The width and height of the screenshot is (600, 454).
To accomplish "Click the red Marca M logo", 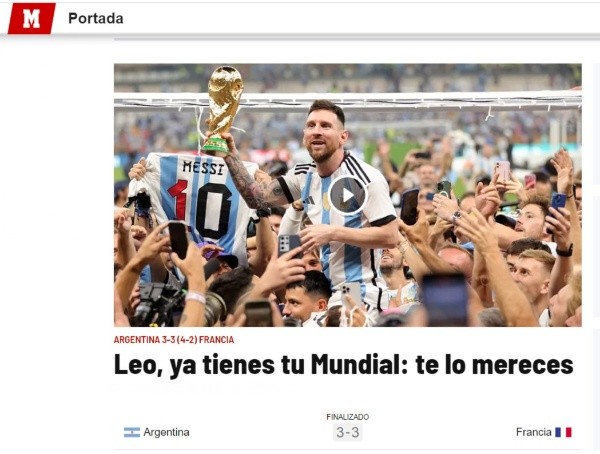I will [x=31, y=18].
